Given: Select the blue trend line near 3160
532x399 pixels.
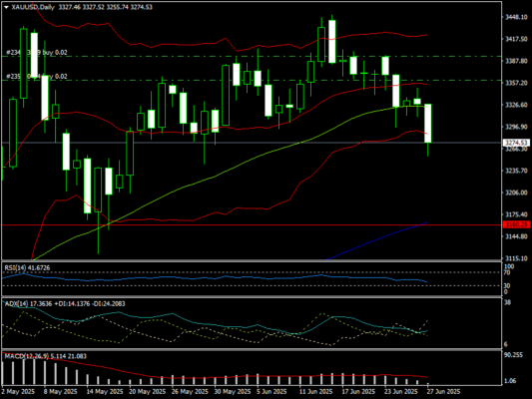Looking at the screenshot, I should pyautogui.click(x=376, y=241).
